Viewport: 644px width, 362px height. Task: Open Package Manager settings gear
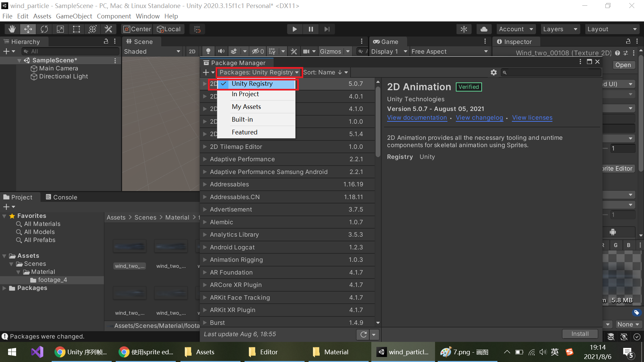(493, 72)
